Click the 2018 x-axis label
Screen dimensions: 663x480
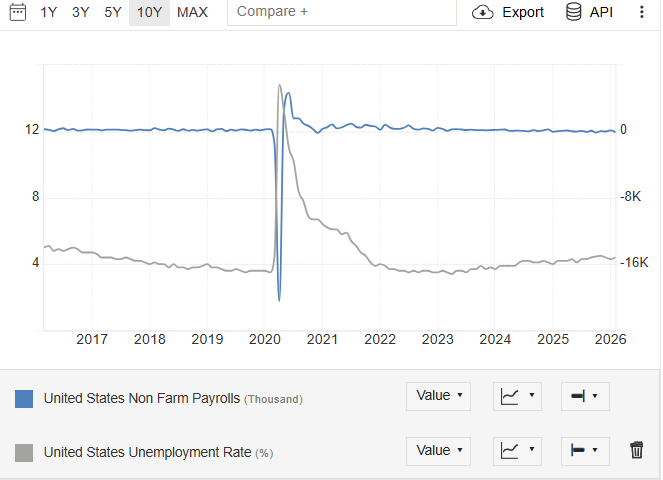150,339
